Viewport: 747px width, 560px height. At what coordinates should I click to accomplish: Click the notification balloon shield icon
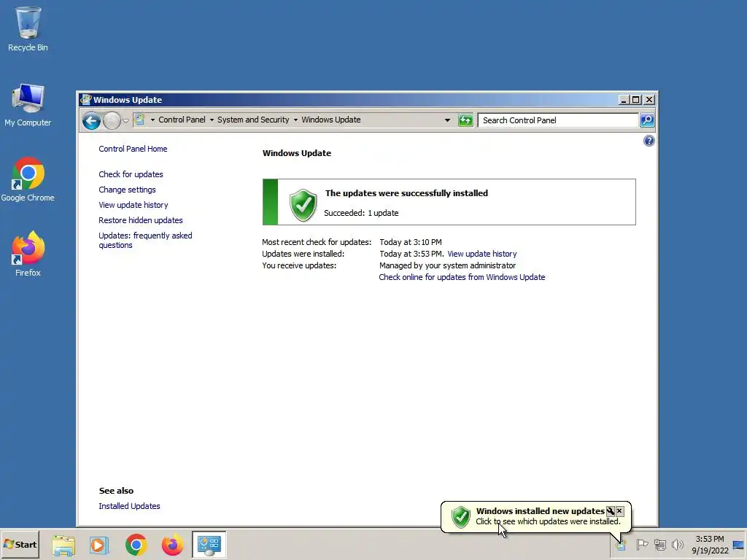point(461,517)
